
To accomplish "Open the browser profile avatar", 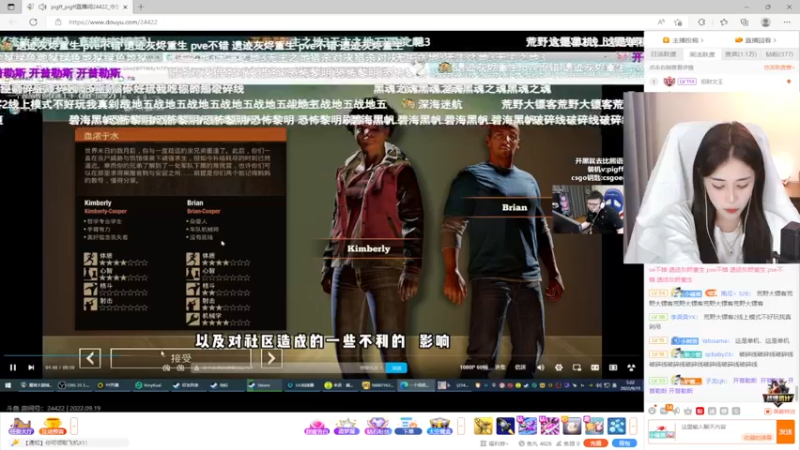I will 765,22.
